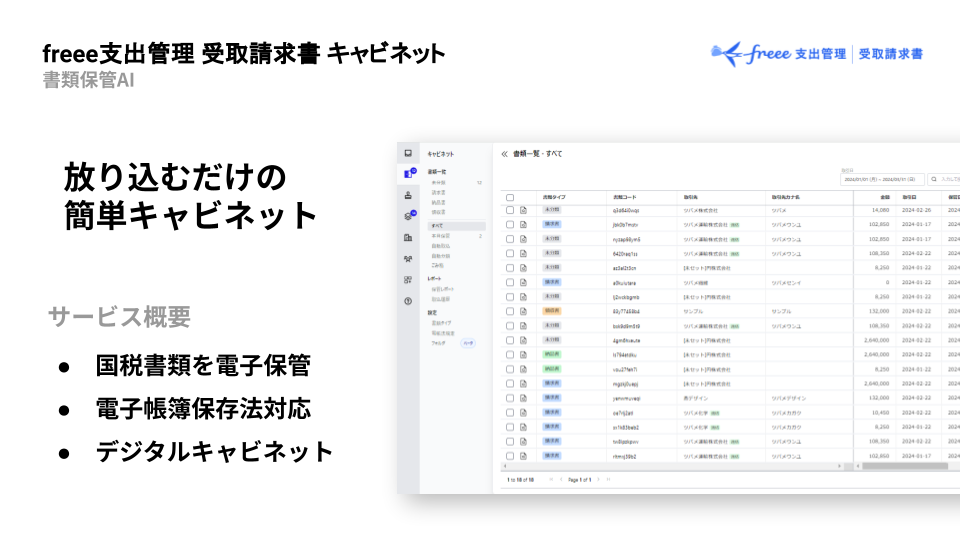The image size is (960, 540).
Task: Go to last page of the document list
Action: click(x=608, y=479)
